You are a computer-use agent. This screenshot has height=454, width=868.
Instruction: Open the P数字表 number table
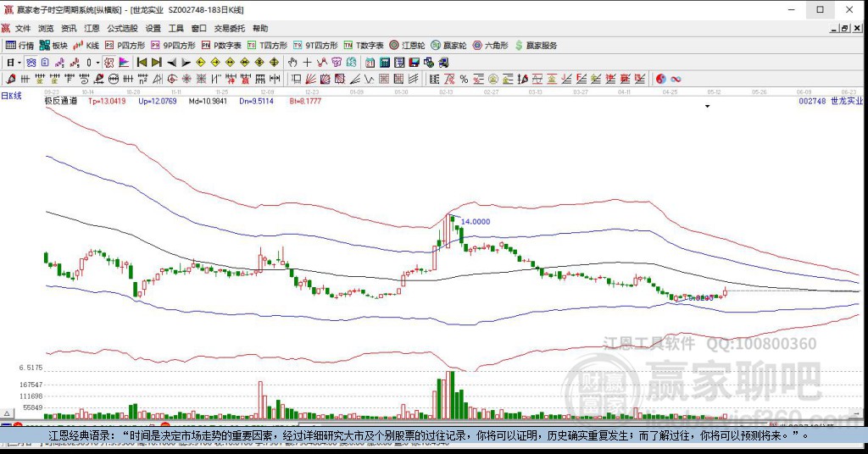pos(221,46)
